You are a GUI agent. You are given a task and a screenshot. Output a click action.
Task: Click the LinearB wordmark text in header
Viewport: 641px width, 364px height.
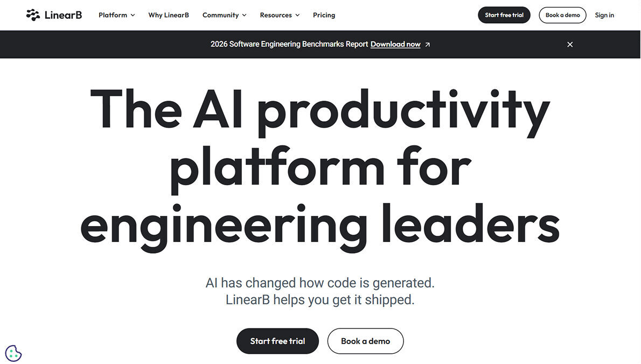tap(64, 15)
